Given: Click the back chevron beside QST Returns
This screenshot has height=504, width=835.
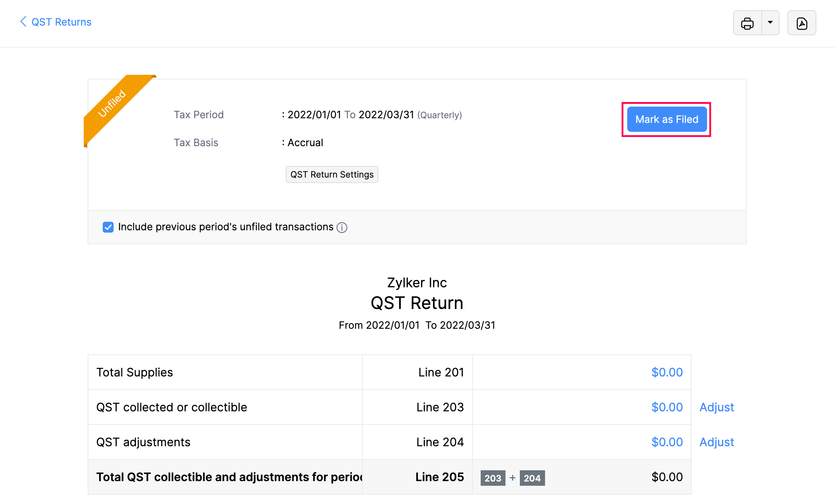Looking at the screenshot, I should (x=22, y=22).
